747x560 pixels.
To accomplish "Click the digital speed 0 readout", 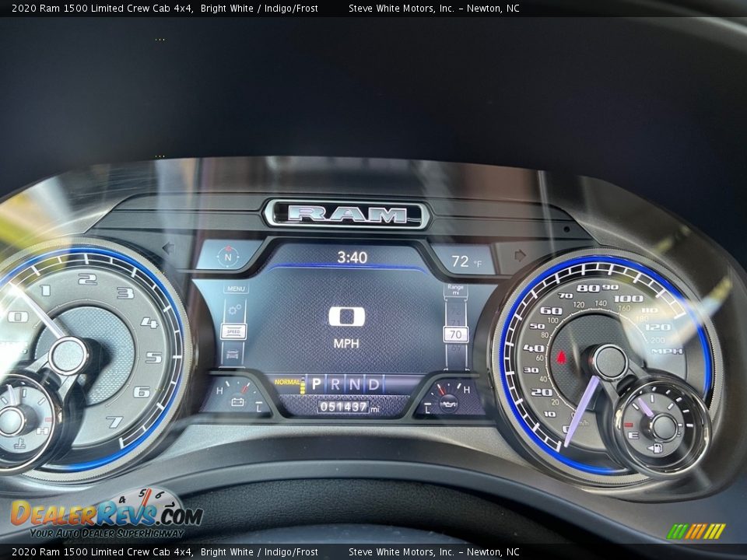I will (347, 317).
